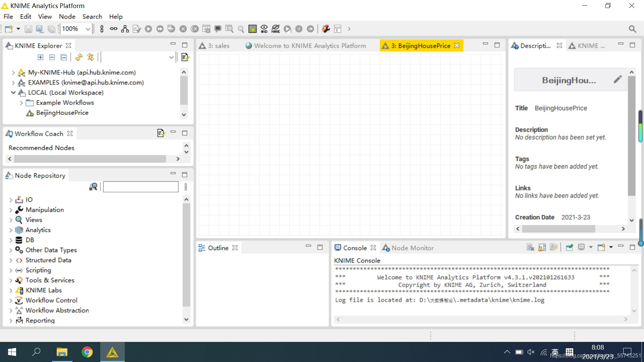Click the Save As toolbar icon

tap(40, 29)
